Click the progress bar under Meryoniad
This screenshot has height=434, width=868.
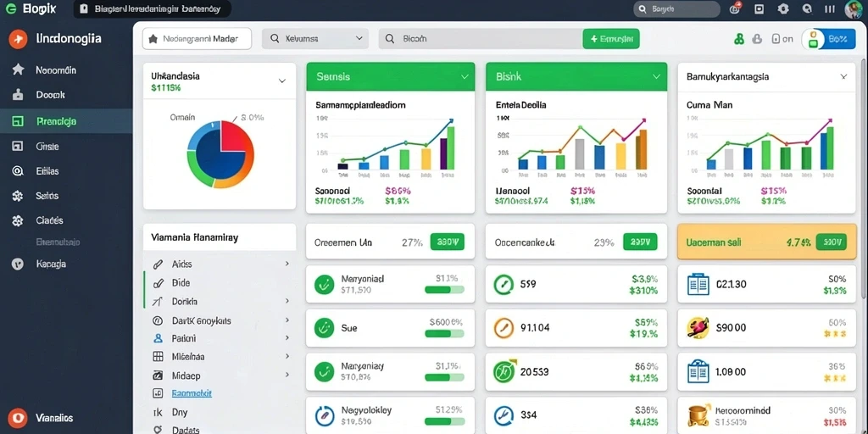coord(444,290)
